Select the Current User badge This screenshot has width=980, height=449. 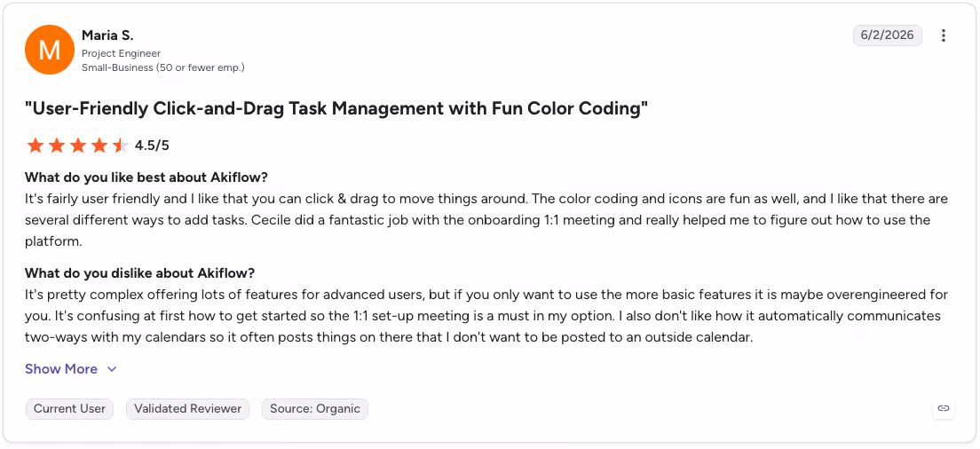[x=69, y=409]
